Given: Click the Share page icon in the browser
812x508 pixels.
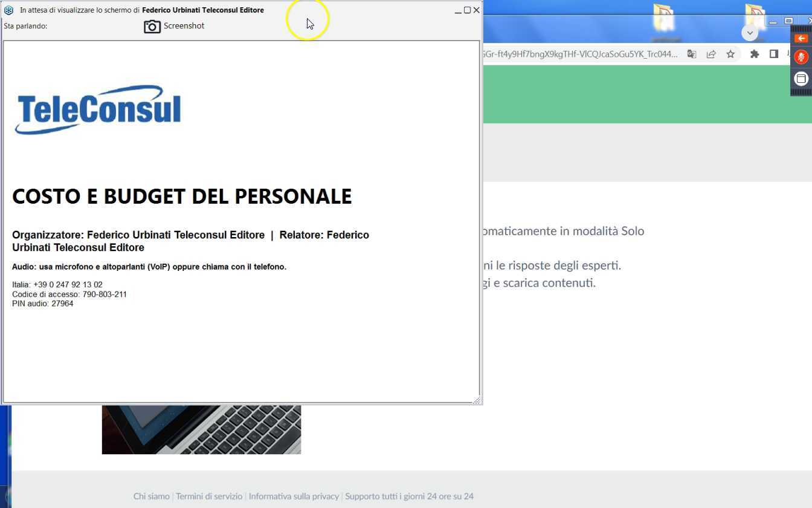Looking at the screenshot, I should tap(711, 54).
